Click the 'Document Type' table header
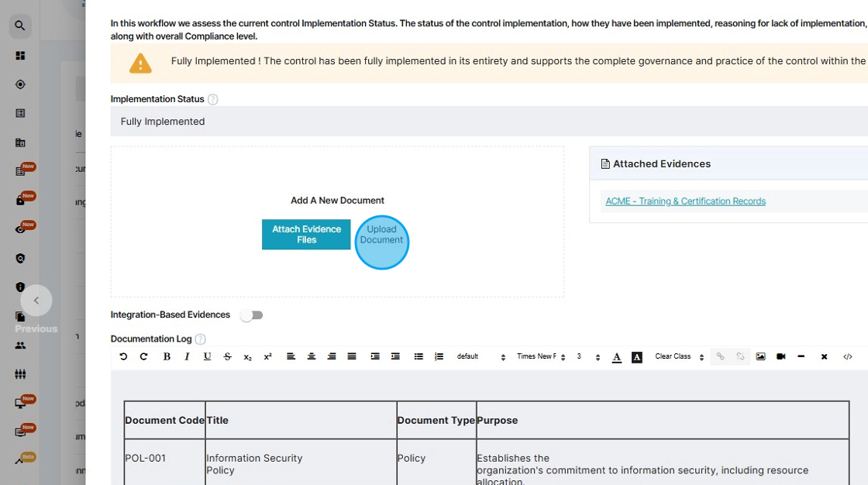Screen dimensions: 868x485 click(x=436, y=420)
